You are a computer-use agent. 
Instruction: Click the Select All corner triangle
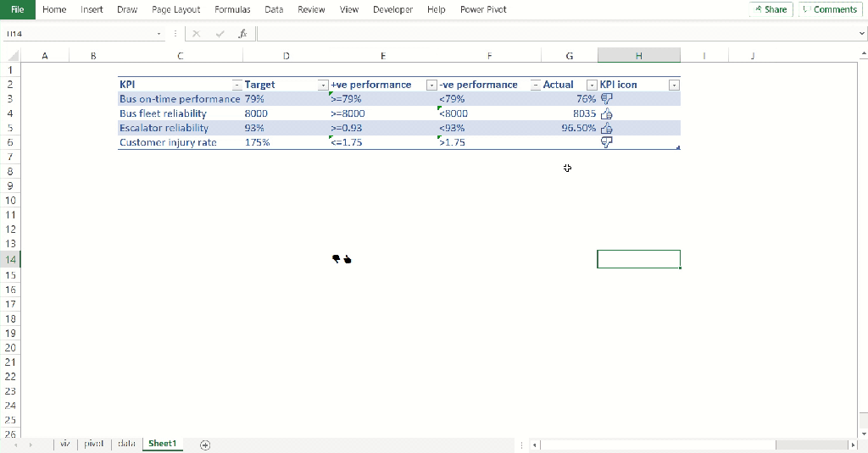point(14,55)
